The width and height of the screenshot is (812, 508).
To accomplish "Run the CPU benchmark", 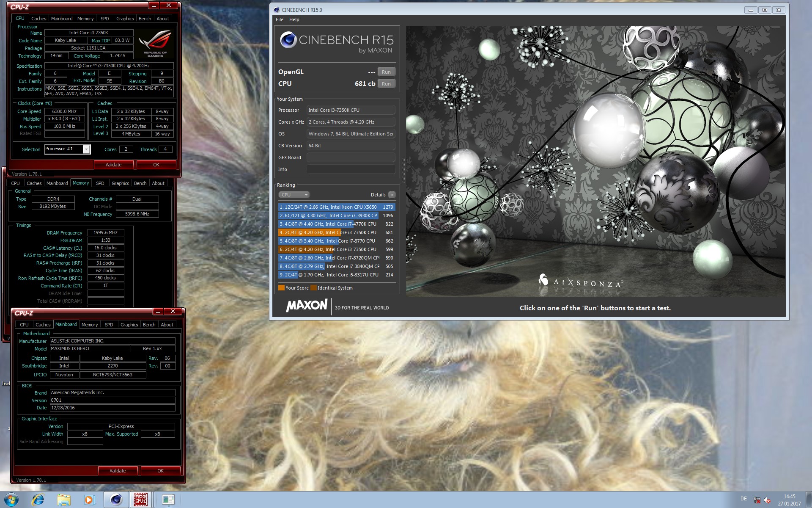I will [386, 84].
